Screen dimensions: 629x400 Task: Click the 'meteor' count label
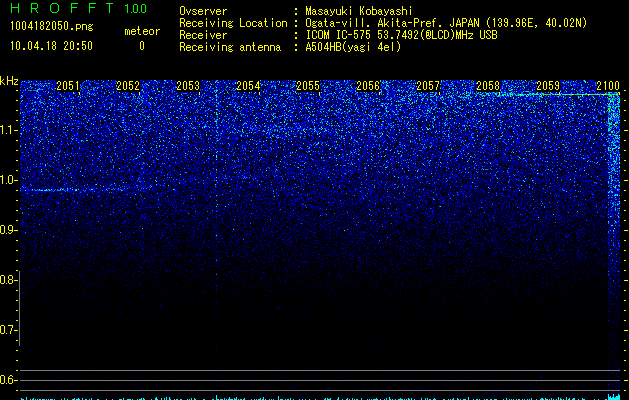click(142, 31)
